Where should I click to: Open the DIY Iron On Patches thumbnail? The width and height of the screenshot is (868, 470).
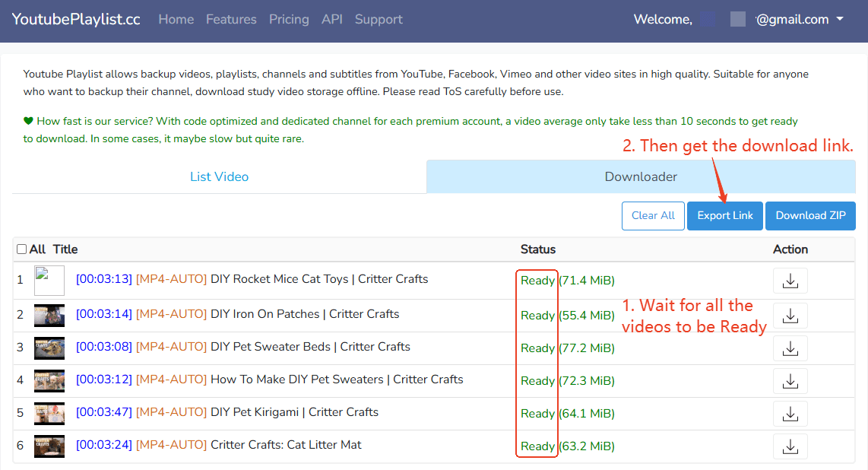pos(49,315)
